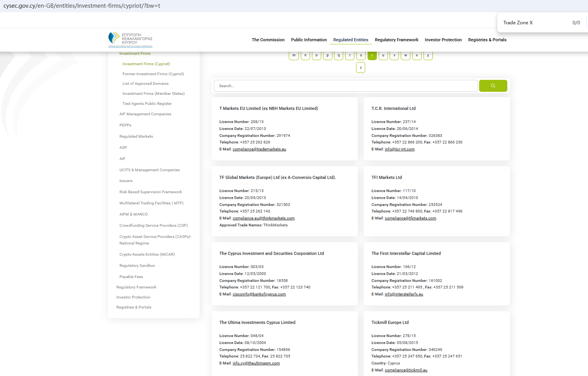Open Tied Agents Public Register link
The width and height of the screenshot is (588, 376).
point(147,104)
